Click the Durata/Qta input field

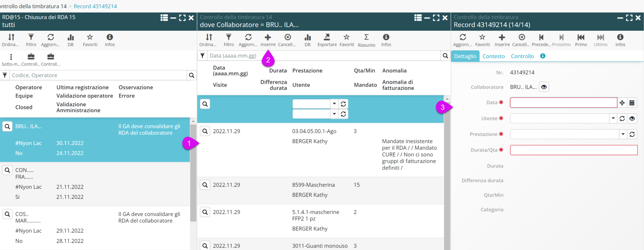click(x=573, y=150)
